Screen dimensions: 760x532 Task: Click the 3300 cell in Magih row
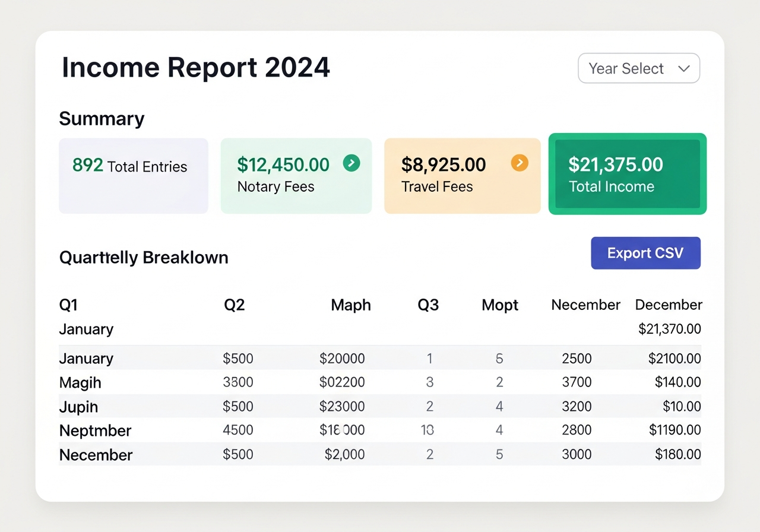click(x=238, y=382)
